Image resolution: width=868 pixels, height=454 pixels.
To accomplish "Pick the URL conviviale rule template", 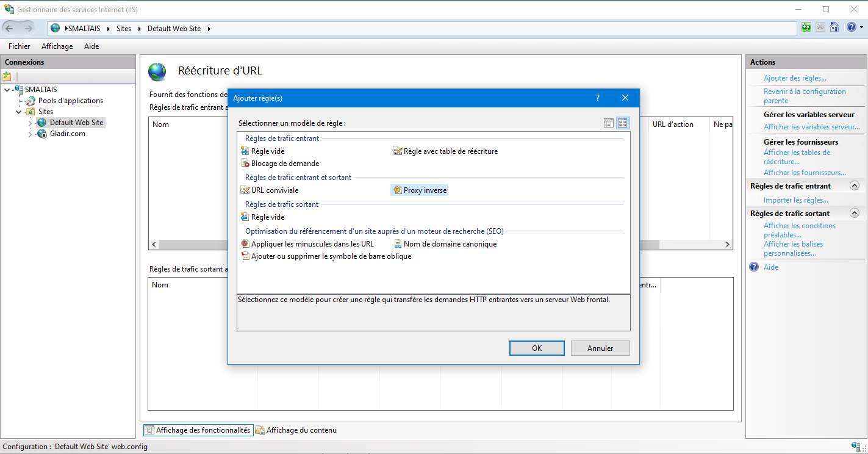I will pyautogui.click(x=274, y=190).
